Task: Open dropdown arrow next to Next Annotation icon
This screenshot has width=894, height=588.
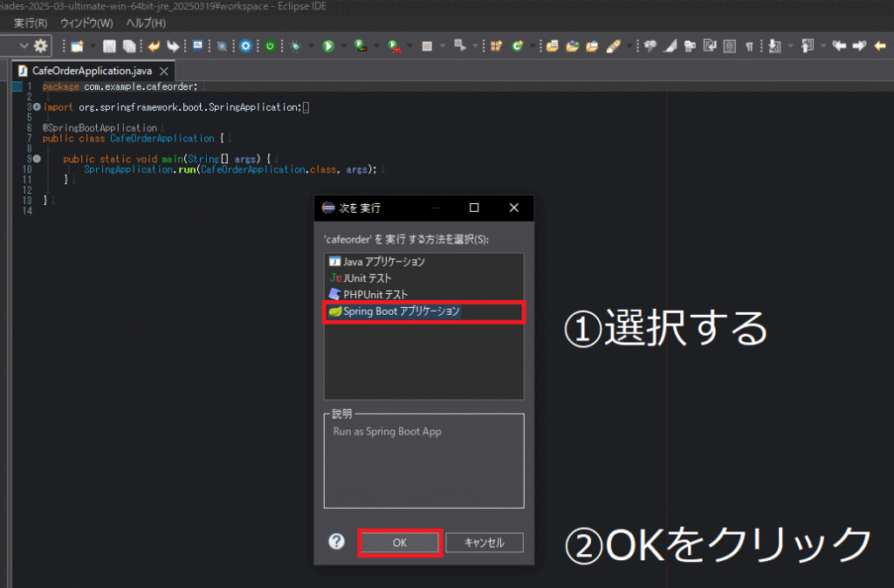Action: coord(789,46)
